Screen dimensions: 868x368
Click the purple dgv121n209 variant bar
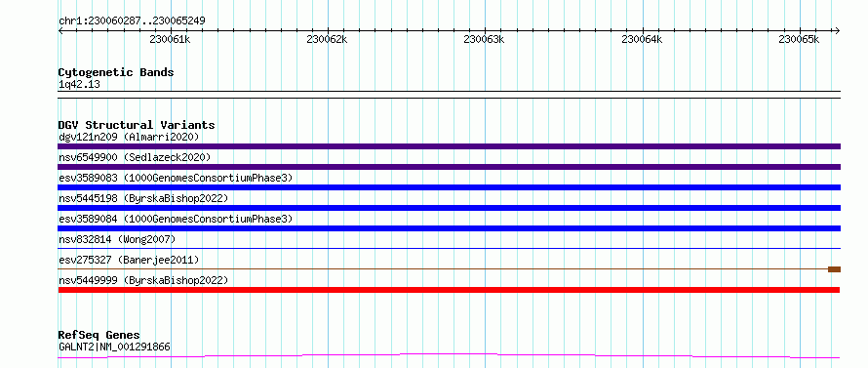(450, 146)
